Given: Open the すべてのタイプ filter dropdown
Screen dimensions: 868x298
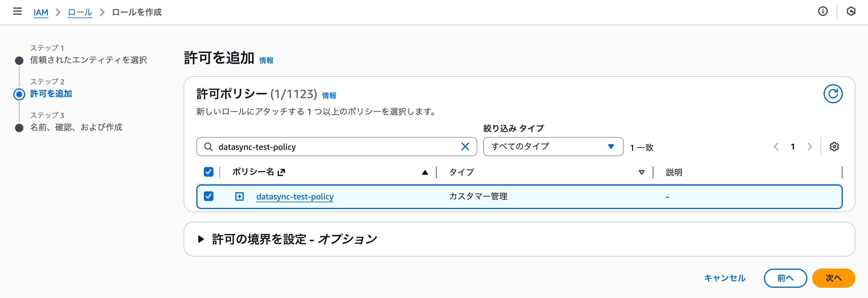Looking at the screenshot, I should pos(553,147).
